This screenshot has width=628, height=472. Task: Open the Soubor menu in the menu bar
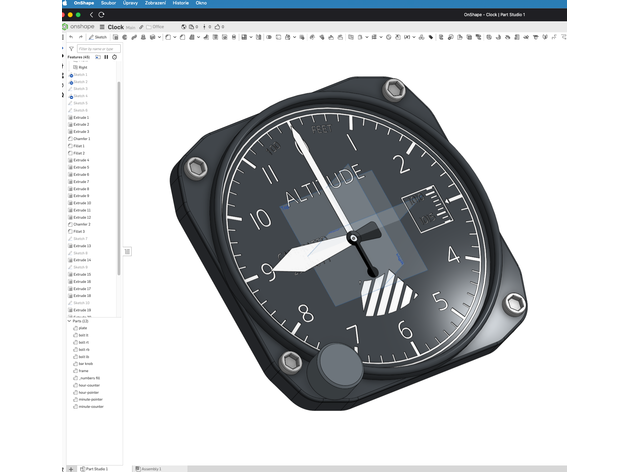108,3
